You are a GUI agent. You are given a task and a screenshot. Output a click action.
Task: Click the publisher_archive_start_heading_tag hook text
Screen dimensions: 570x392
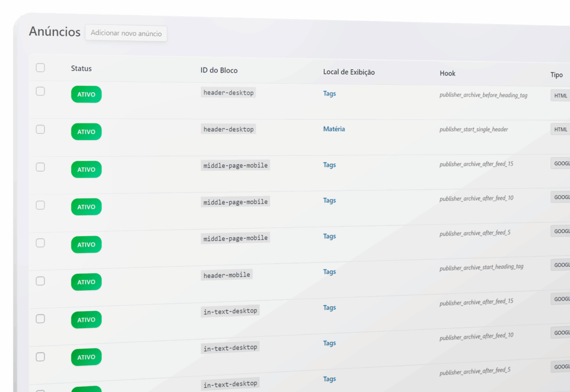tap(481, 267)
